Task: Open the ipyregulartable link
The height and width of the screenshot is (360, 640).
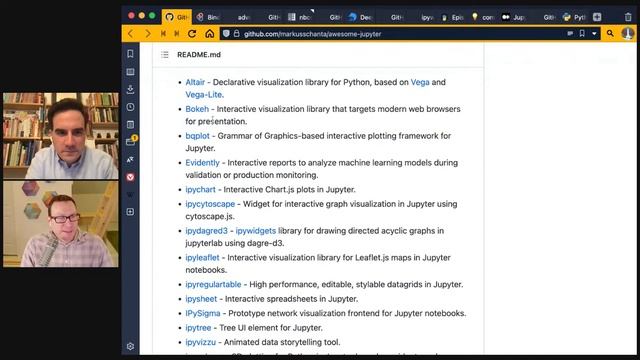Action: [x=213, y=284]
